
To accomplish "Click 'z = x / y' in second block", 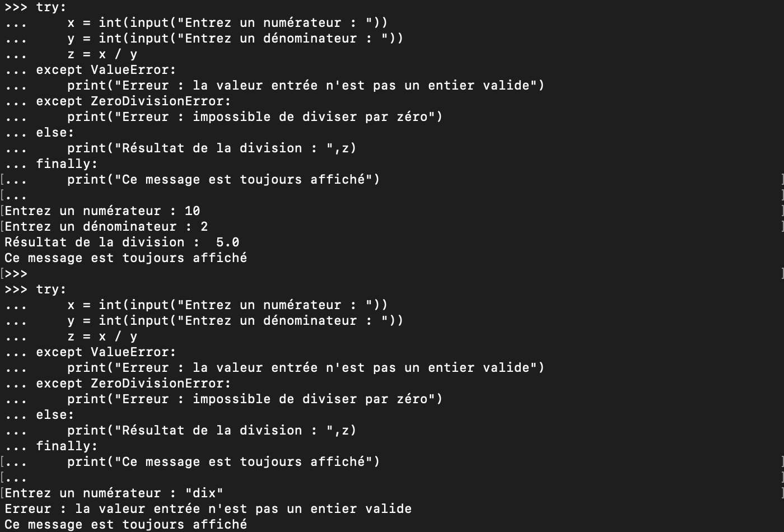I will 102,337.
